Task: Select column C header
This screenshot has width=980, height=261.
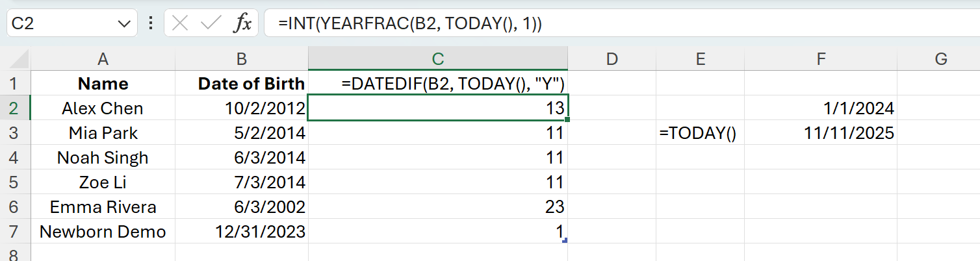Action: [x=437, y=60]
